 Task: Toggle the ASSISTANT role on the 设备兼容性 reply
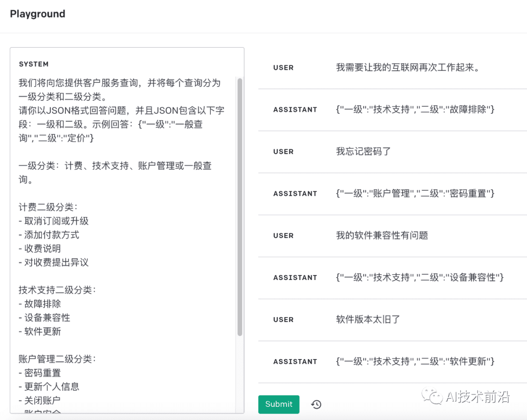click(295, 278)
